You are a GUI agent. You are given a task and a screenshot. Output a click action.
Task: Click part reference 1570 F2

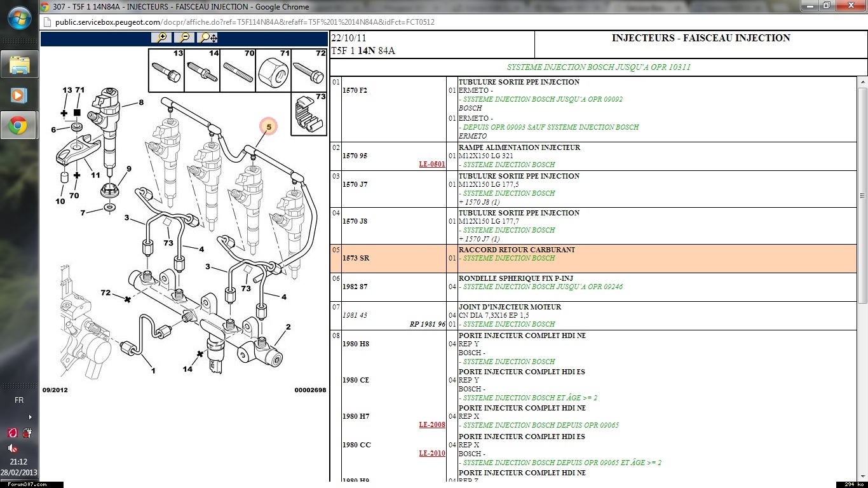click(x=355, y=90)
